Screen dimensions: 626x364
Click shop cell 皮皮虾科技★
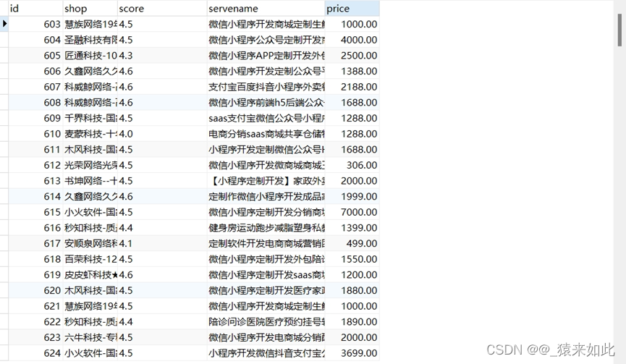point(90,275)
